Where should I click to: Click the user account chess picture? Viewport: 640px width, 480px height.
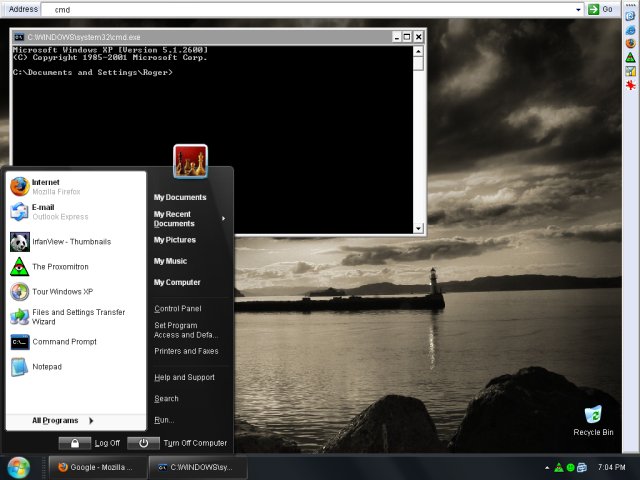pos(190,161)
